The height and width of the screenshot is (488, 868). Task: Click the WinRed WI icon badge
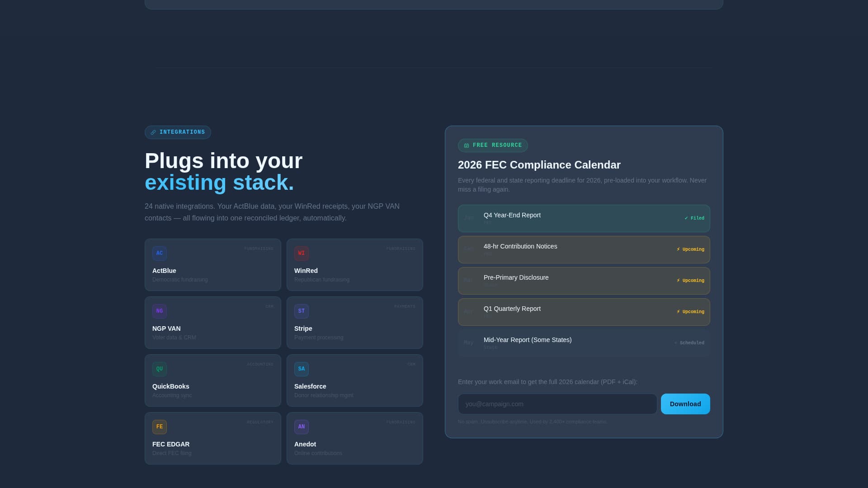point(302,253)
